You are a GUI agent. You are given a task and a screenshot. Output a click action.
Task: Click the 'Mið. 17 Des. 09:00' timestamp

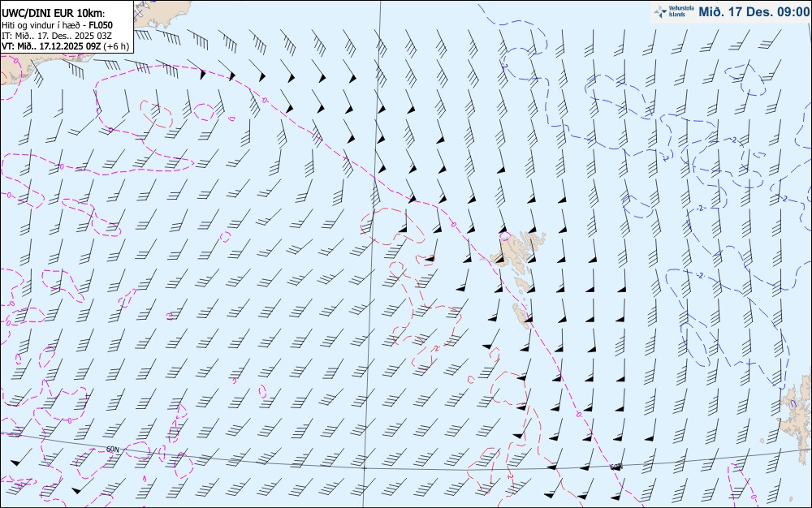point(754,12)
